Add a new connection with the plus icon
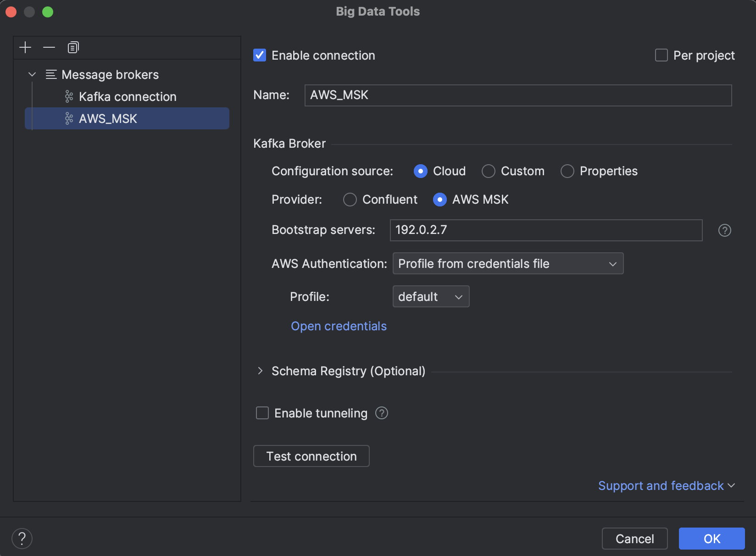Screen dimensions: 756x556 [25, 47]
